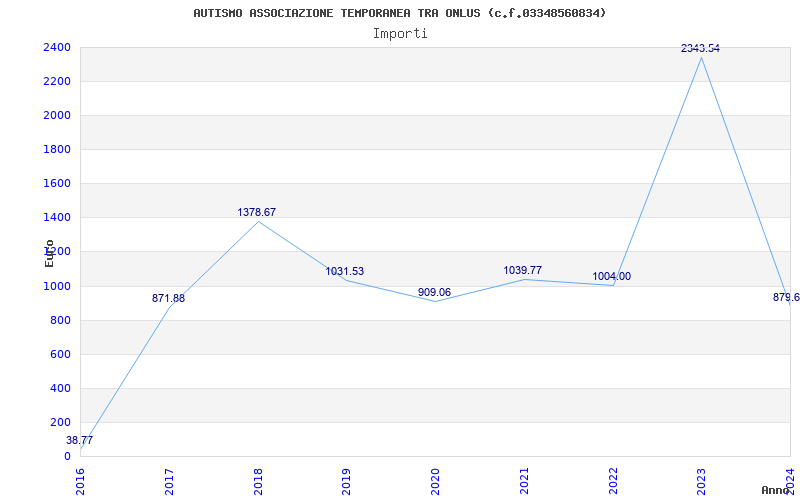Click the 1600 y-axis tick label
Image resolution: width=800 pixels, height=500 pixels.
(57, 184)
